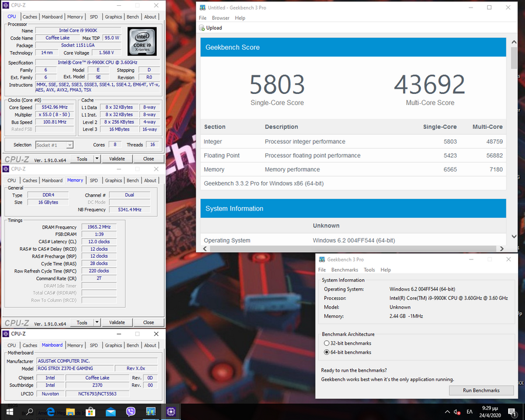Click Close button in CPU-Z processor window
525x420 pixels.
149,159
